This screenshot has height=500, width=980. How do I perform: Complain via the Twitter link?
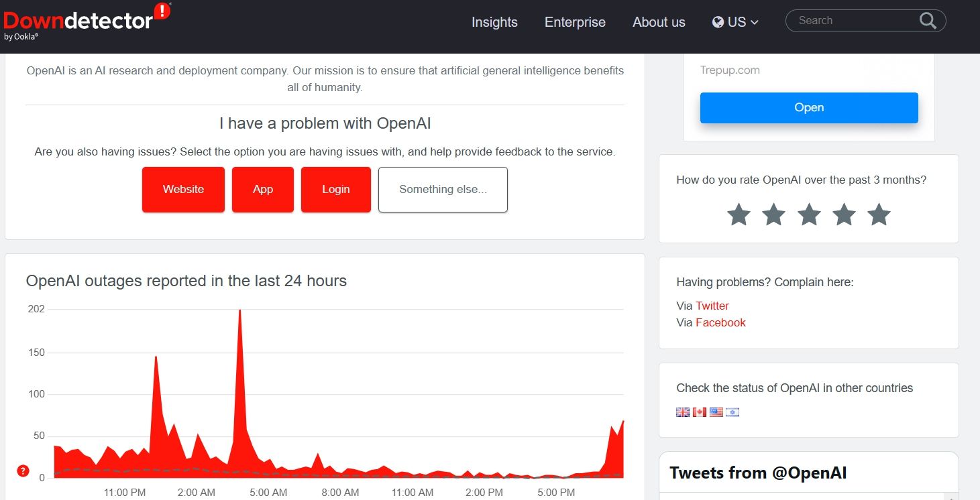[x=712, y=306]
